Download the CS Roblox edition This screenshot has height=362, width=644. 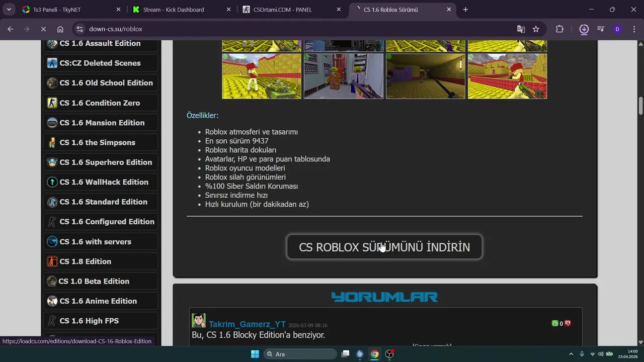(x=384, y=247)
